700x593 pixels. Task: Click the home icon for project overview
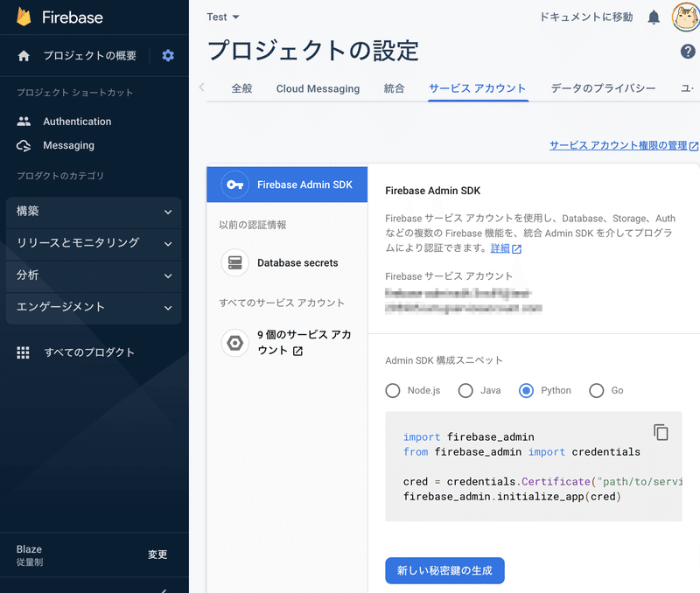tap(24, 56)
